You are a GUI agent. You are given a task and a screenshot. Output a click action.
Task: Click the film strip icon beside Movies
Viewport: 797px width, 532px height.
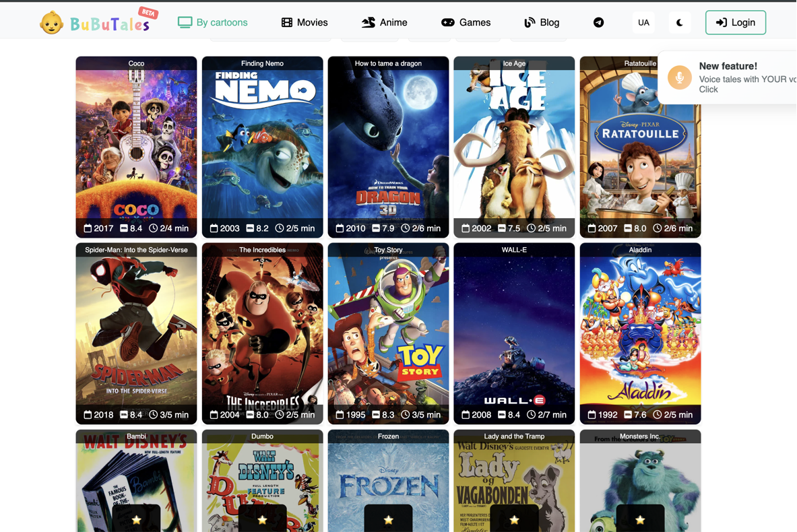pyautogui.click(x=287, y=22)
